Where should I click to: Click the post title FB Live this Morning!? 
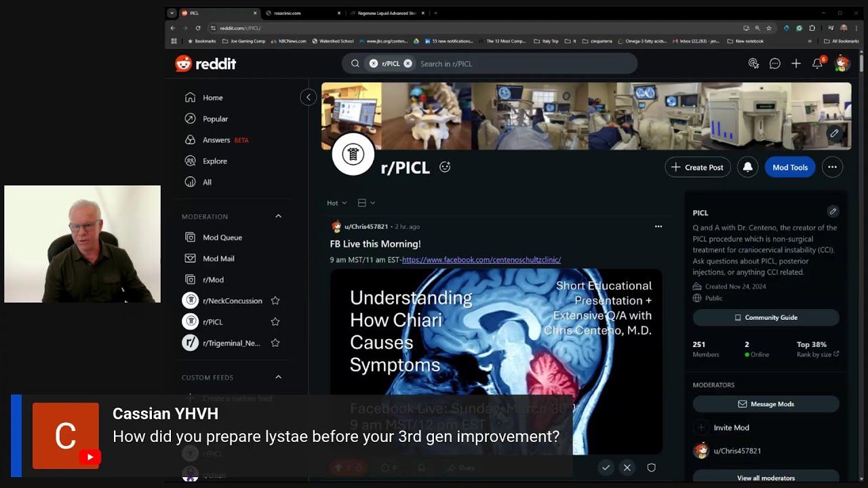coord(375,244)
